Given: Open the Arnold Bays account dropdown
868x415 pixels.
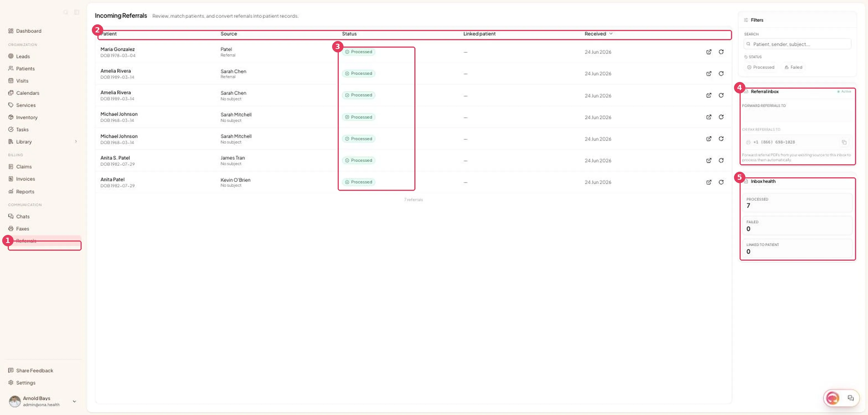Looking at the screenshot, I should pos(74,401).
